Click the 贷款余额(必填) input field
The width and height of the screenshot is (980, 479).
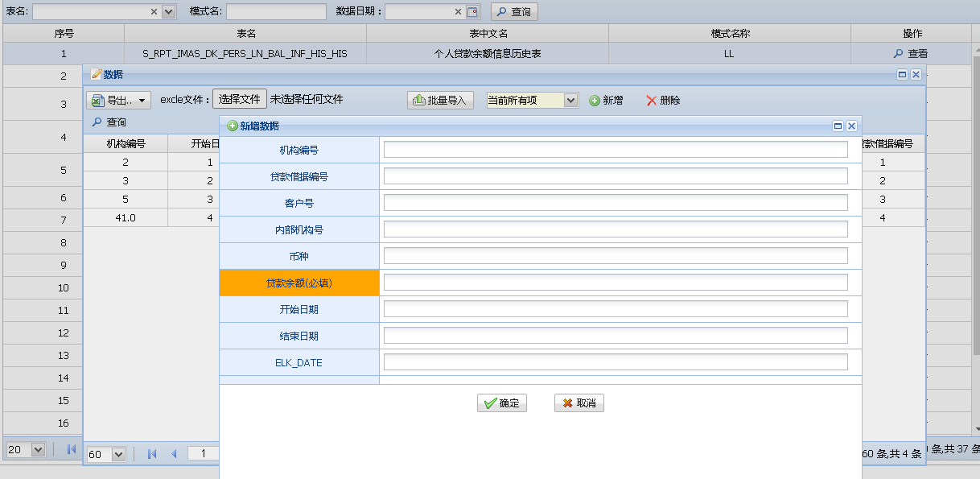616,283
